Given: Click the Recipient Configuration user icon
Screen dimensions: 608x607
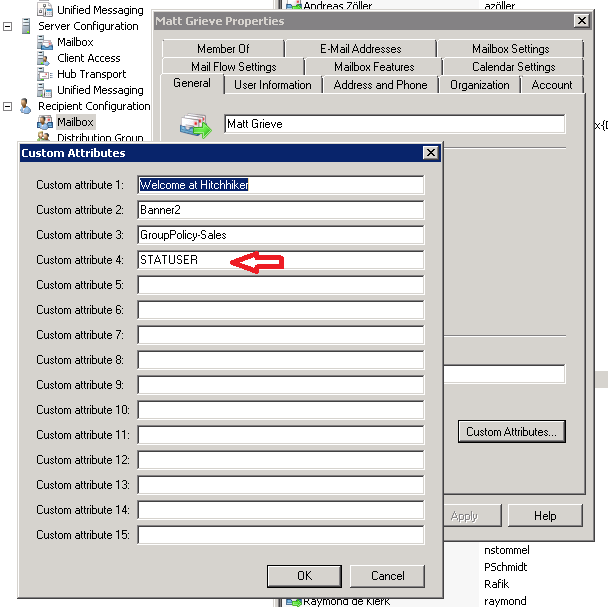Looking at the screenshot, I should point(26,106).
